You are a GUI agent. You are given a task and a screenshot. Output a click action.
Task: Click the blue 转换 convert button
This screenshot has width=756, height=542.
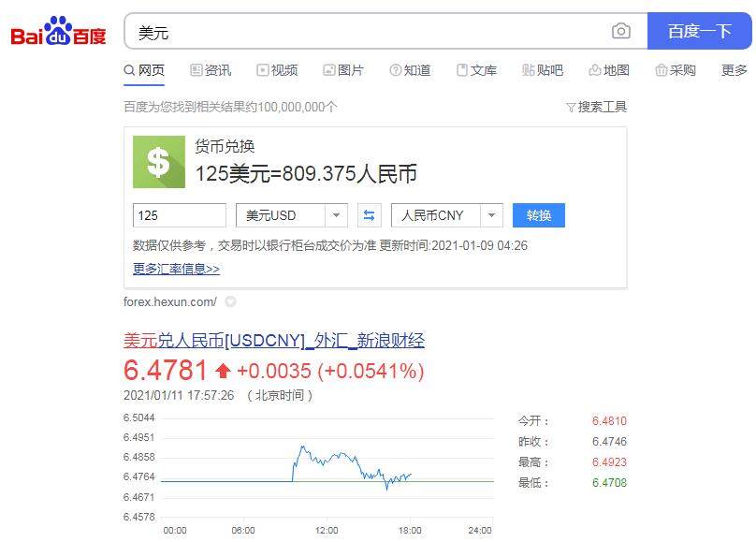(x=539, y=215)
